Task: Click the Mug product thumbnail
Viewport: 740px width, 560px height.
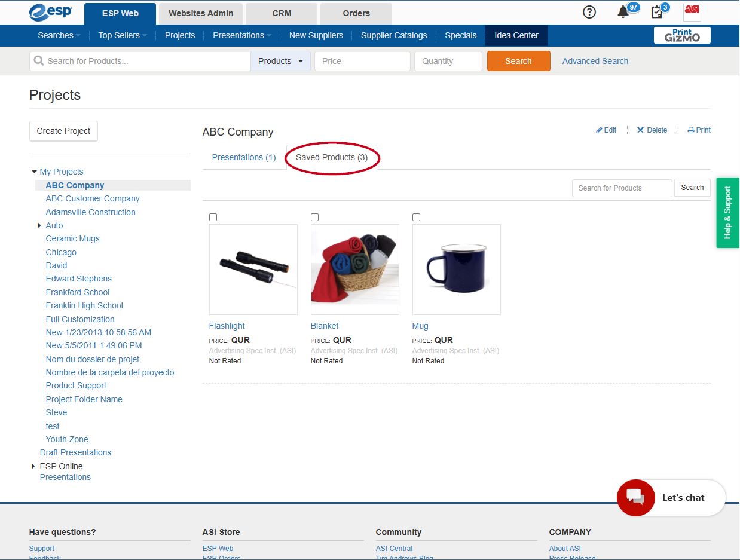Action: [457, 269]
